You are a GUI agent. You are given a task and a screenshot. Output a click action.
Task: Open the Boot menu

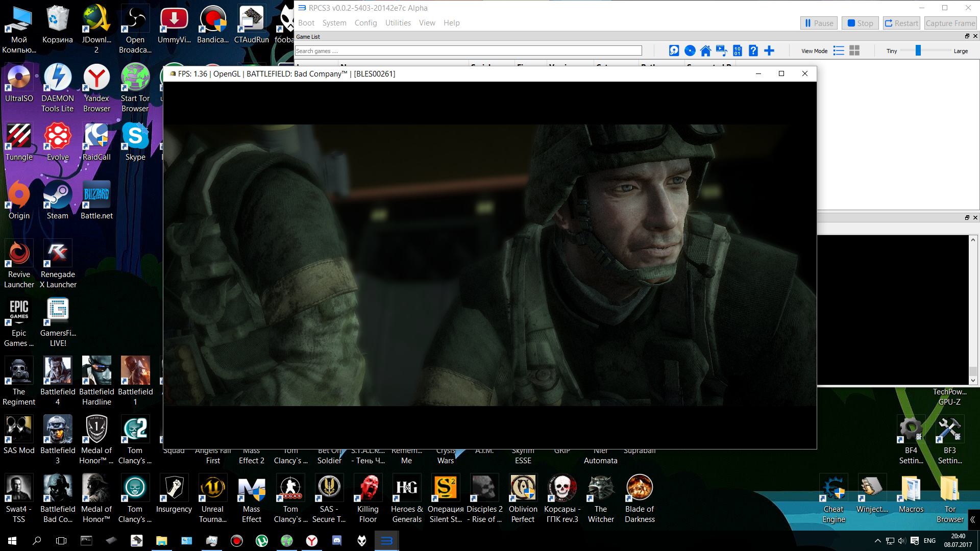click(x=306, y=23)
